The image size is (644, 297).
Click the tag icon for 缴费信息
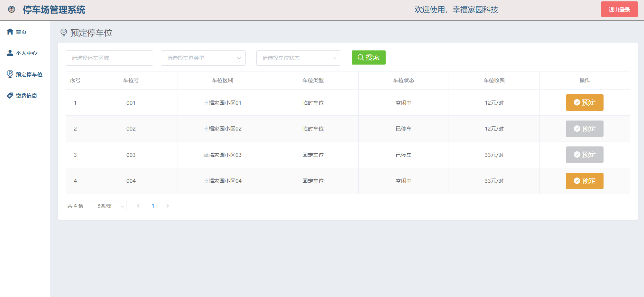point(10,96)
